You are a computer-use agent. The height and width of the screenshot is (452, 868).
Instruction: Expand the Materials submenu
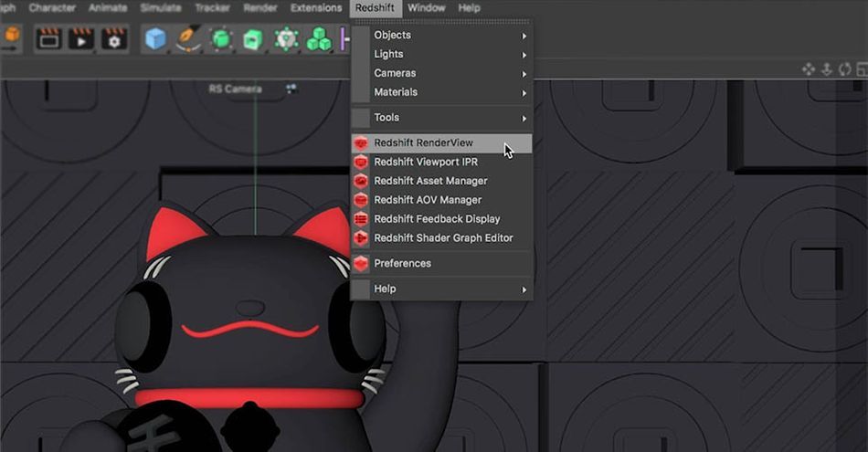coord(442,92)
